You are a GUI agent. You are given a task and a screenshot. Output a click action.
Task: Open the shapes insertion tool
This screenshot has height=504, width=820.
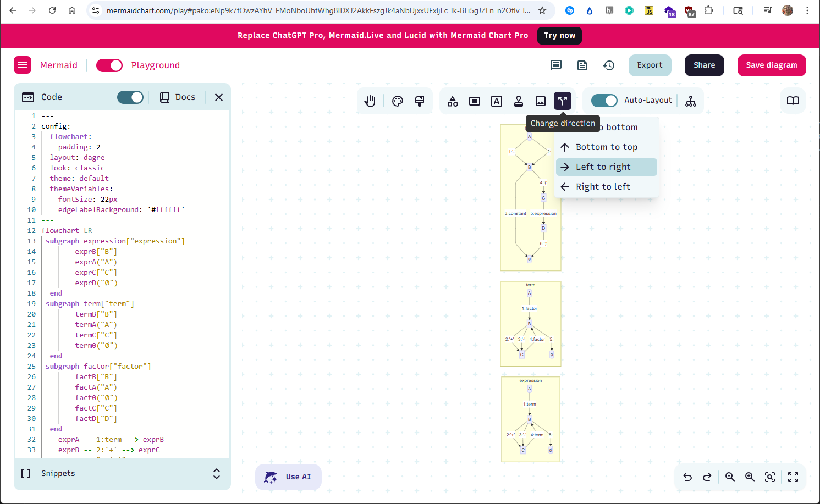[452, 101]
